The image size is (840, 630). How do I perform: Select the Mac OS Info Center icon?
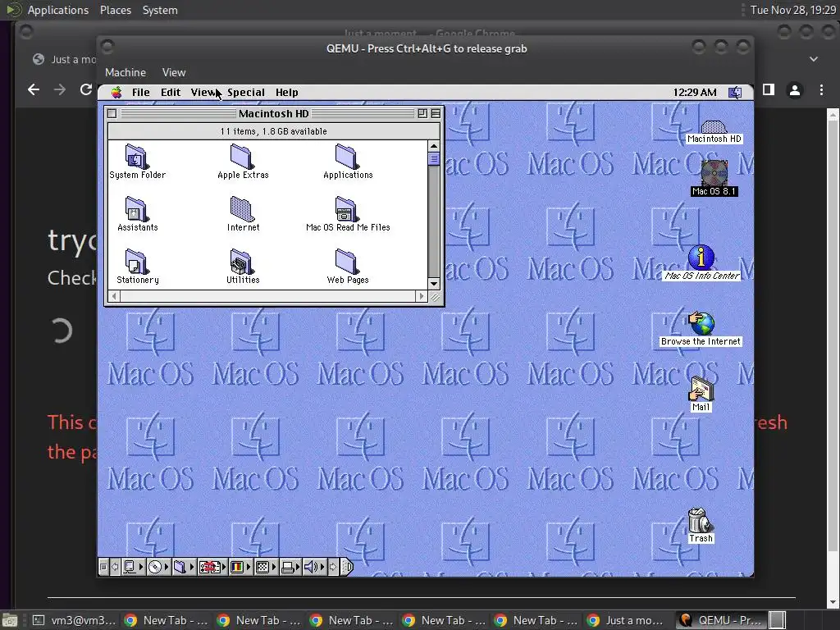pos(701,262)
